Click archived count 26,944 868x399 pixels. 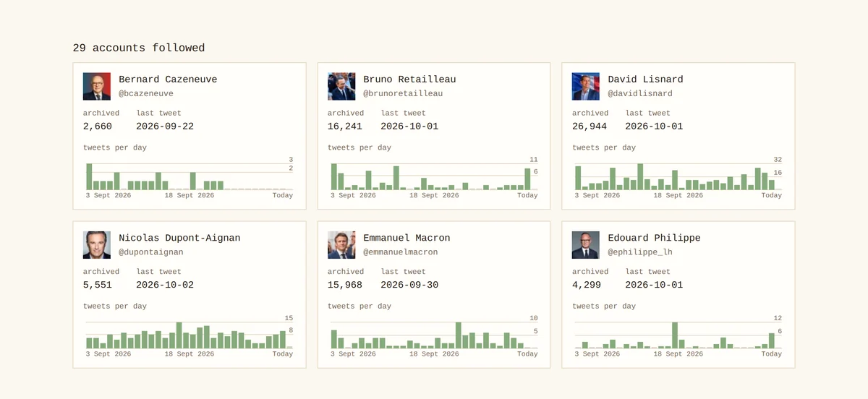tap(590, 126)
